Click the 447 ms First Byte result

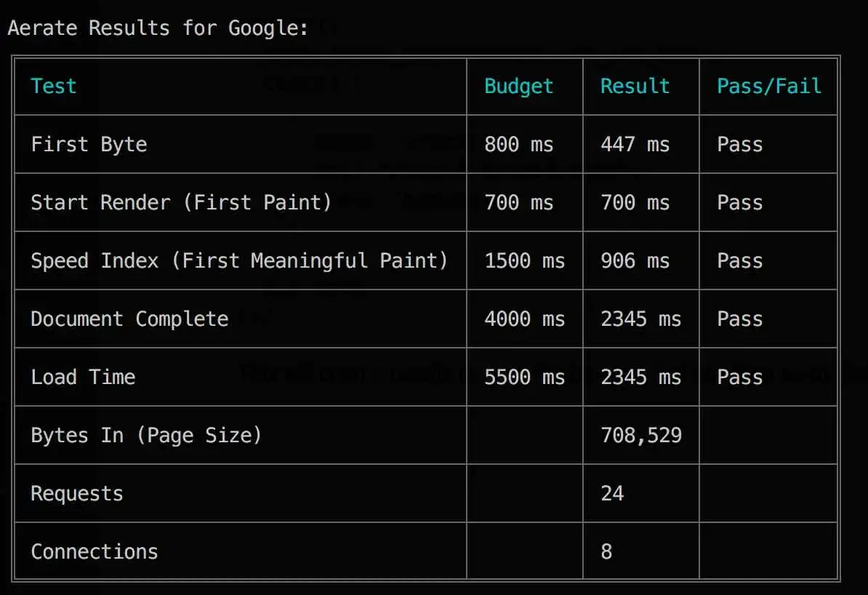(635, 144)
